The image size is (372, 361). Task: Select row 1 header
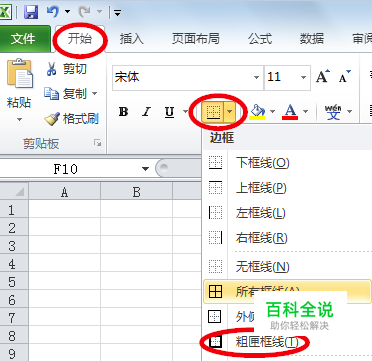[14, 210]
